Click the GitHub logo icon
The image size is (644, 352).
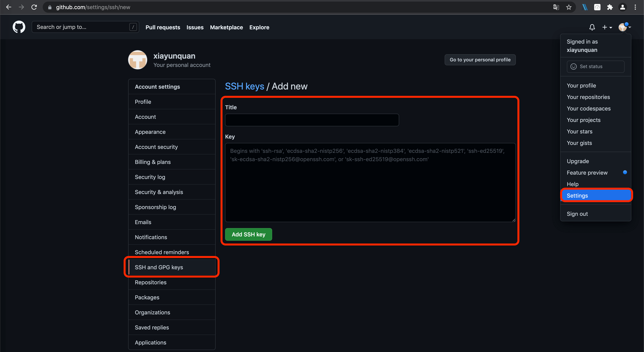19,27
